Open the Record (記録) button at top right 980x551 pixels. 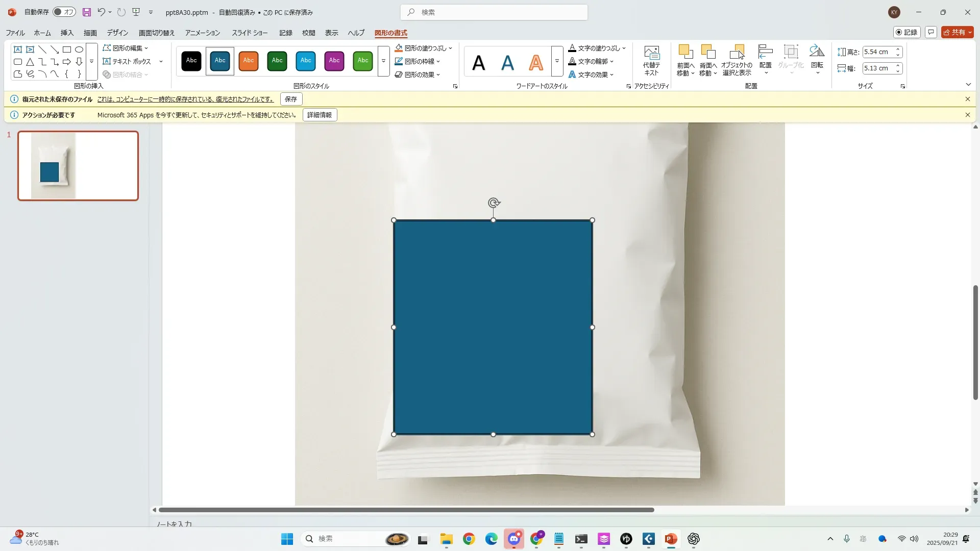[906, 32]
